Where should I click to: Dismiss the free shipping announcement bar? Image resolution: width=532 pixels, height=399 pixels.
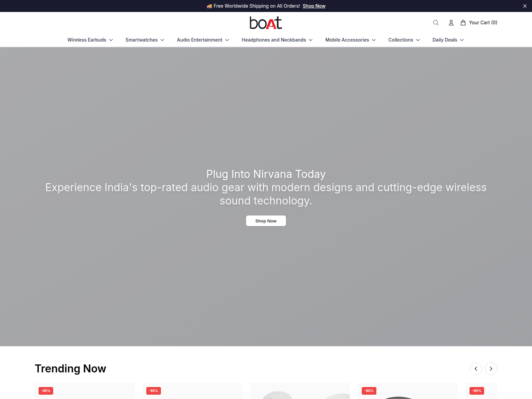525,6
